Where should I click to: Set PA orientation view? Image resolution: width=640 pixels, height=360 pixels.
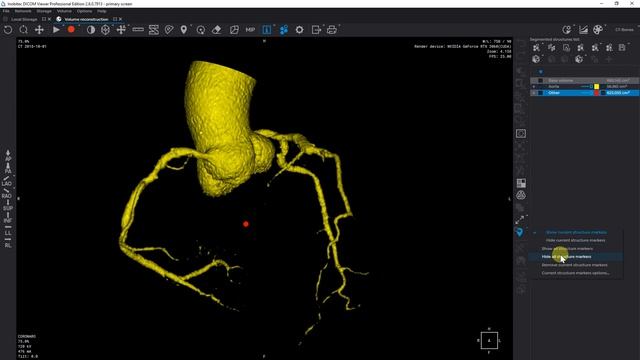point(8,168)
